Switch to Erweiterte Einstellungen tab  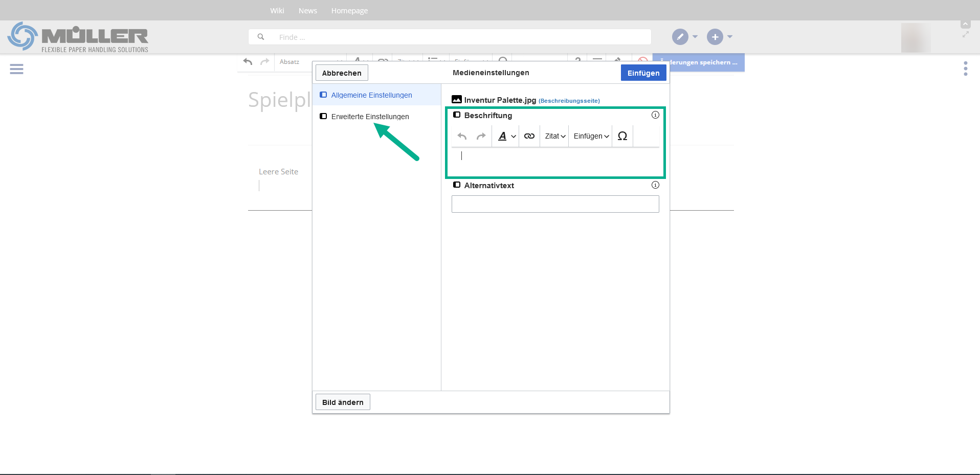click(x=370, y=117)
